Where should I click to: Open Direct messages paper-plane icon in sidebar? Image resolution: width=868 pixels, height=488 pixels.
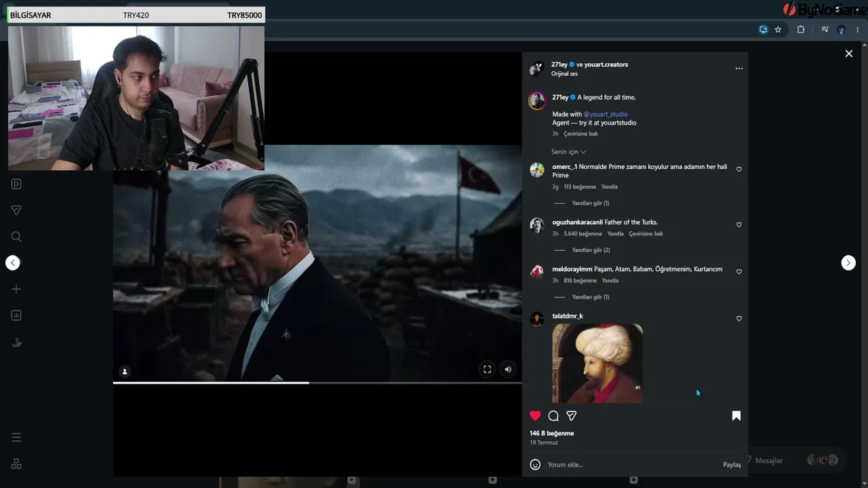coord(16,210)
